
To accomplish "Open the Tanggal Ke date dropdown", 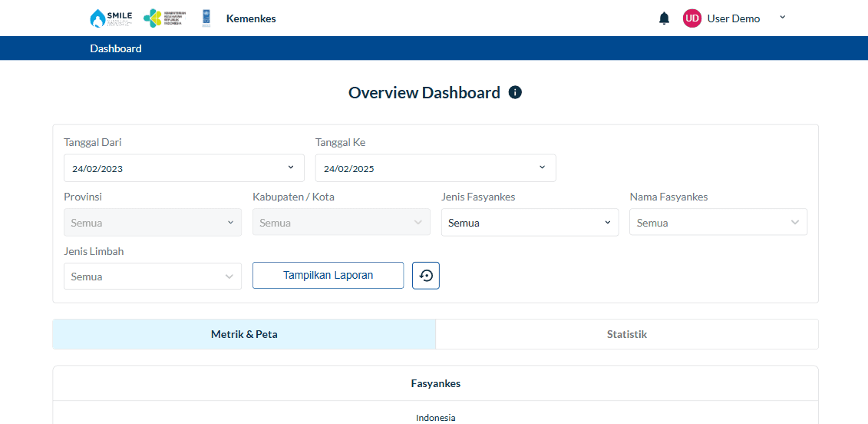I will pyautogui.click(x=436, y=168).
